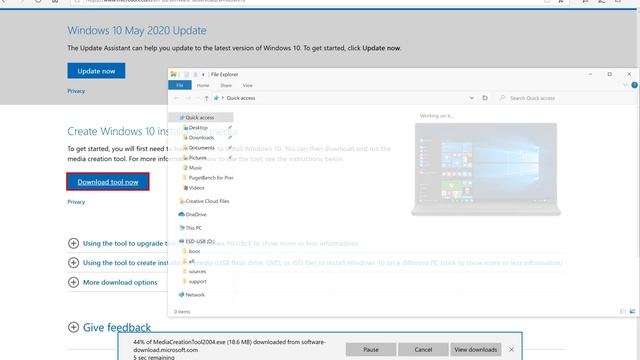Open recent locations dropdown in File Explorer
The image size is (640, 360).
click(198, 98)
